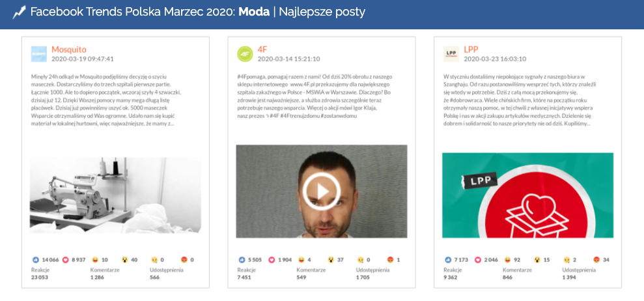
Task: Open the LPP page name link
Action: point(471,49)
